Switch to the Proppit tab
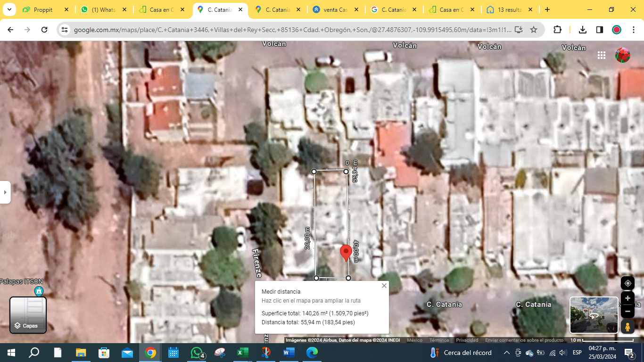Screen dimensions: 644x362 tap(43, 9)
